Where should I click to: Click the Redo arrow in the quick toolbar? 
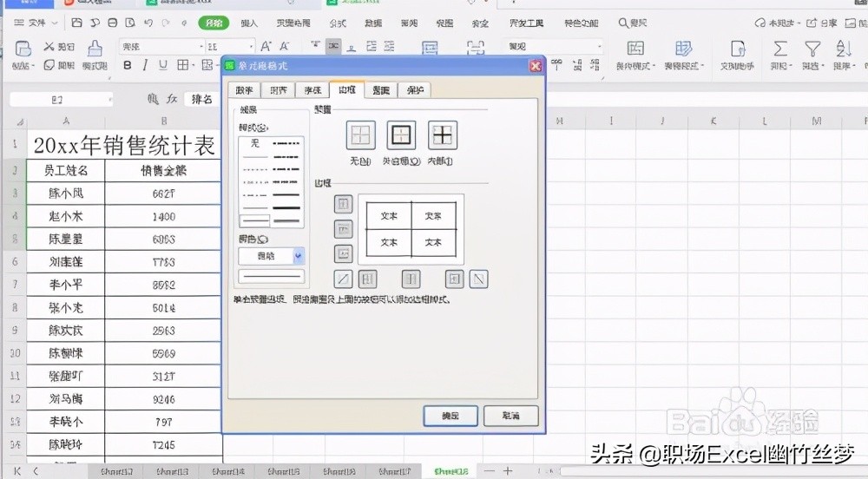[x=166, y=23]
